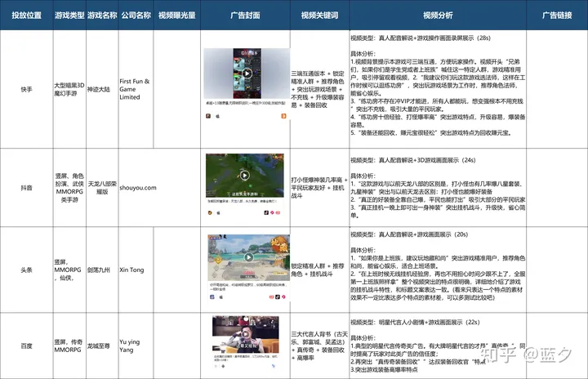Image resolution: width=588 pixels, height=379 pixels.
Task: Click the caption text below 剑荡九州 ad cover
Action: (248, 287)
